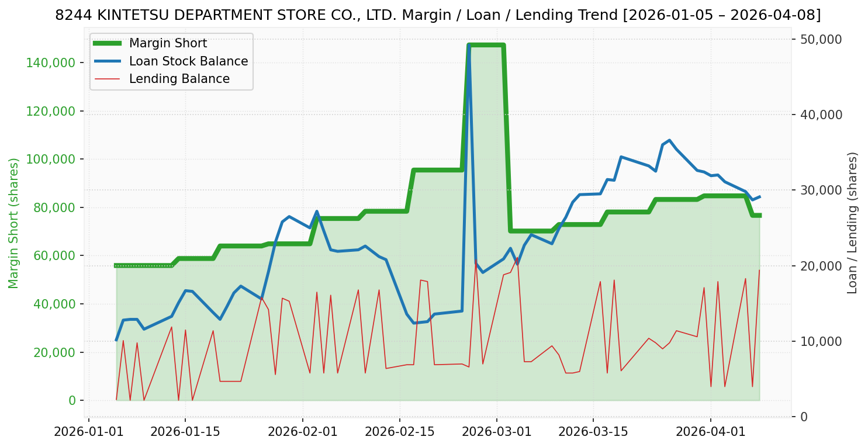
Task: Click the 2026-02-01 date tick label
Action: [303, 431]
